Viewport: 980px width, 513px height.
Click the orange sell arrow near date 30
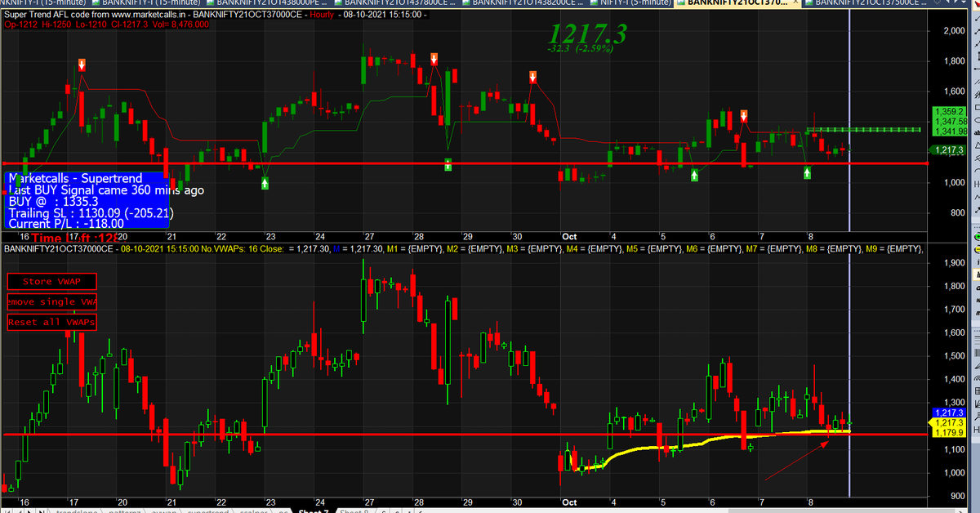click(532, 78)
